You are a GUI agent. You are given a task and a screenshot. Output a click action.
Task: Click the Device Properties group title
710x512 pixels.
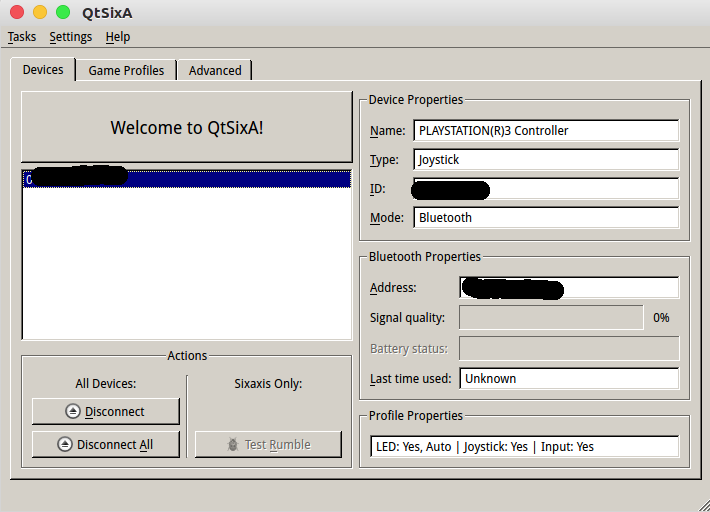(x=416, y=100)
